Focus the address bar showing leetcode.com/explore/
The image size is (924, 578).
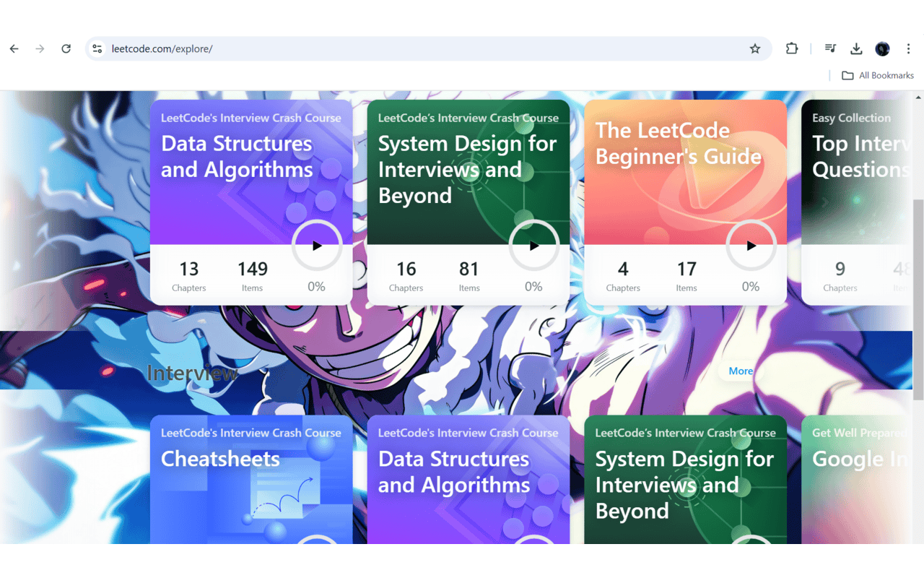(x=429, y=48)
